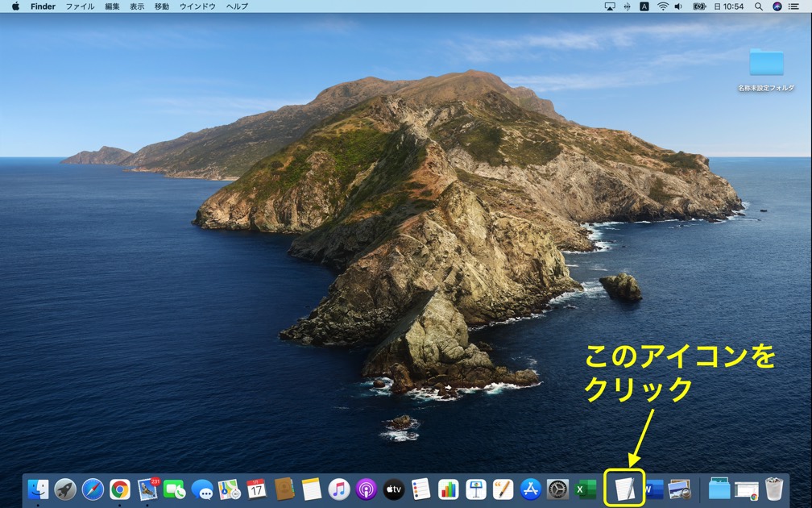Launch Microsoft Excel from the Dock

586,489
